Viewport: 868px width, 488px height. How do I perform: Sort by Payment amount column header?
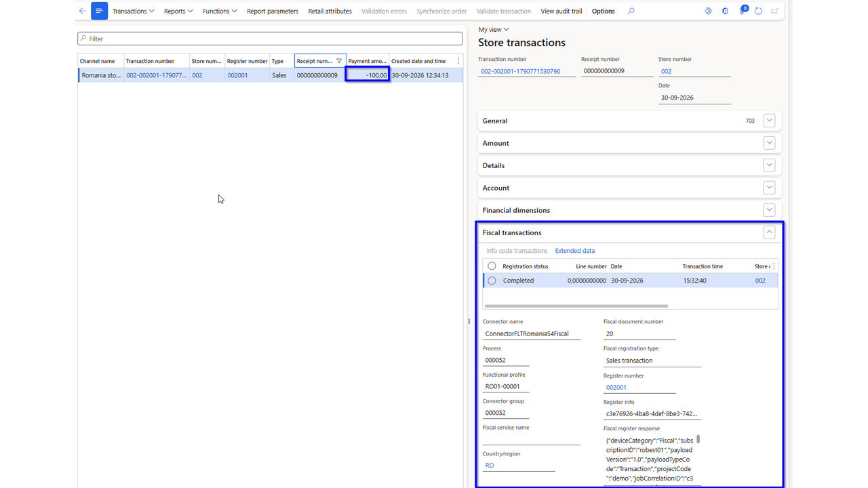coord(367,61)
